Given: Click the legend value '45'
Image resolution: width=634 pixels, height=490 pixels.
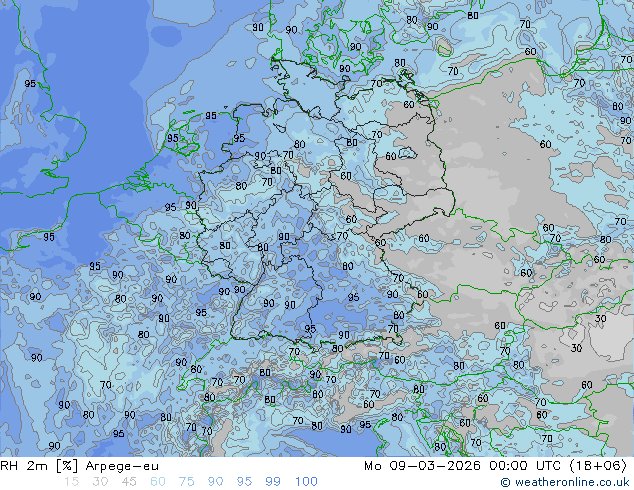Looking at the screenshot, I should click(x=129, y=482).
